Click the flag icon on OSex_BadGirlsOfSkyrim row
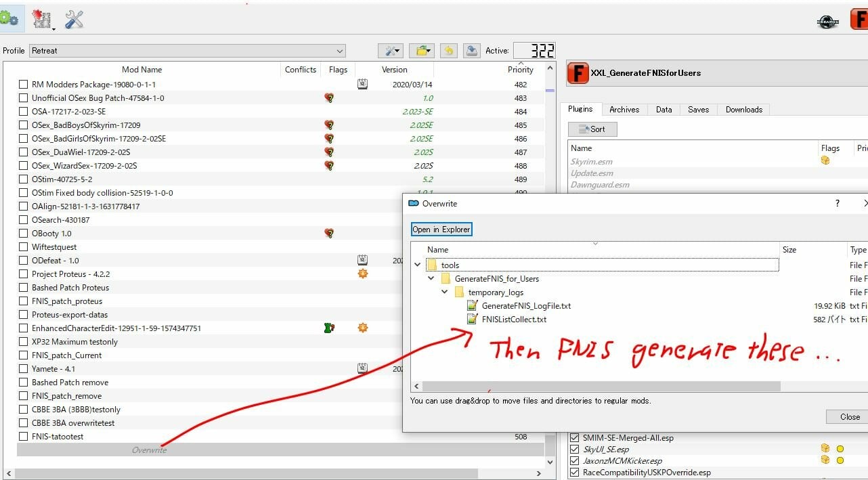Image resolution: width=868 pixels, height=480 pixels. pyautogui.click(x=329, y=139)
